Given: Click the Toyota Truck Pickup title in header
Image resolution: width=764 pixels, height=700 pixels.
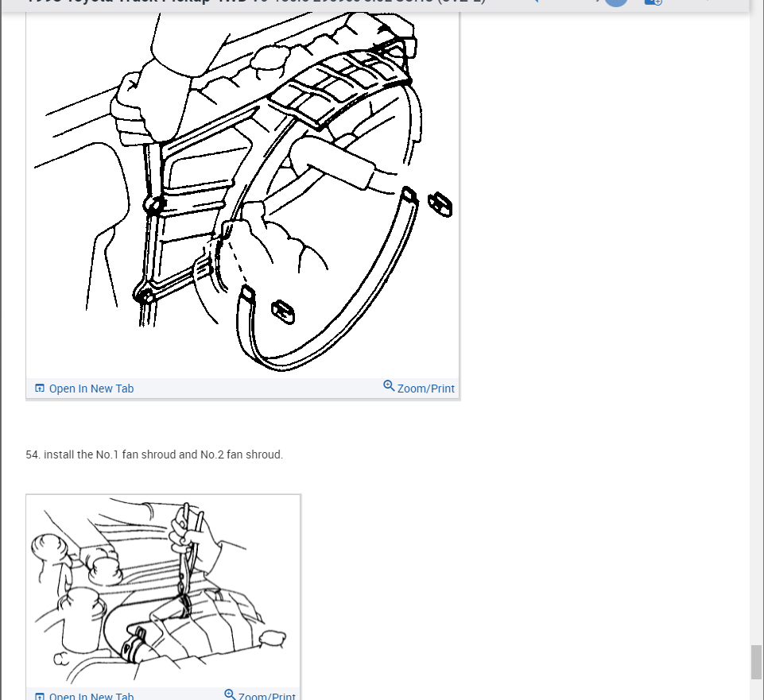Looking at the screenshot, I should 256,2.
